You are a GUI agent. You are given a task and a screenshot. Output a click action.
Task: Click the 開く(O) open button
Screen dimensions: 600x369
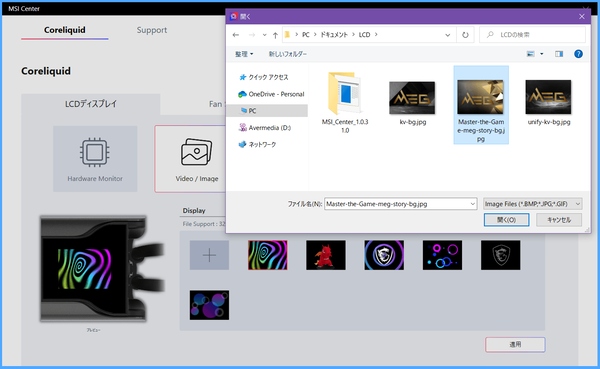click(x=506, y=220)
